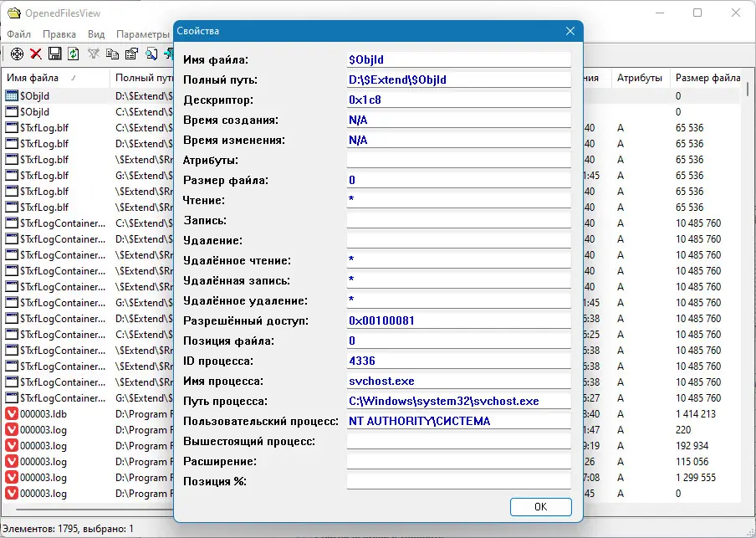Sort by the Имя файла column header
This screenshot has height=538, width=756.
pos(55,78)
